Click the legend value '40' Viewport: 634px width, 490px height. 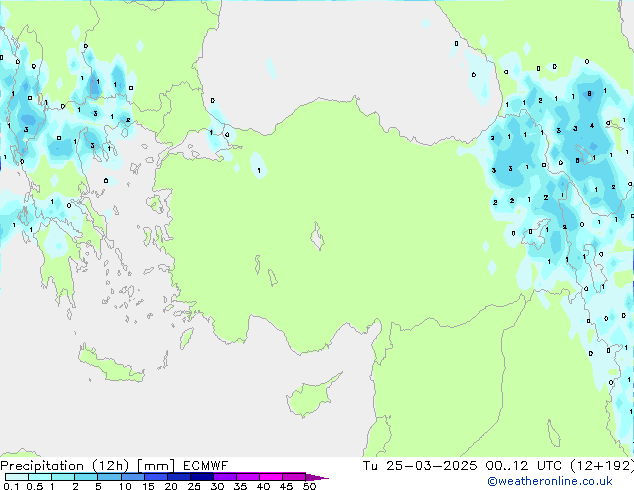(x=263, y=486)
